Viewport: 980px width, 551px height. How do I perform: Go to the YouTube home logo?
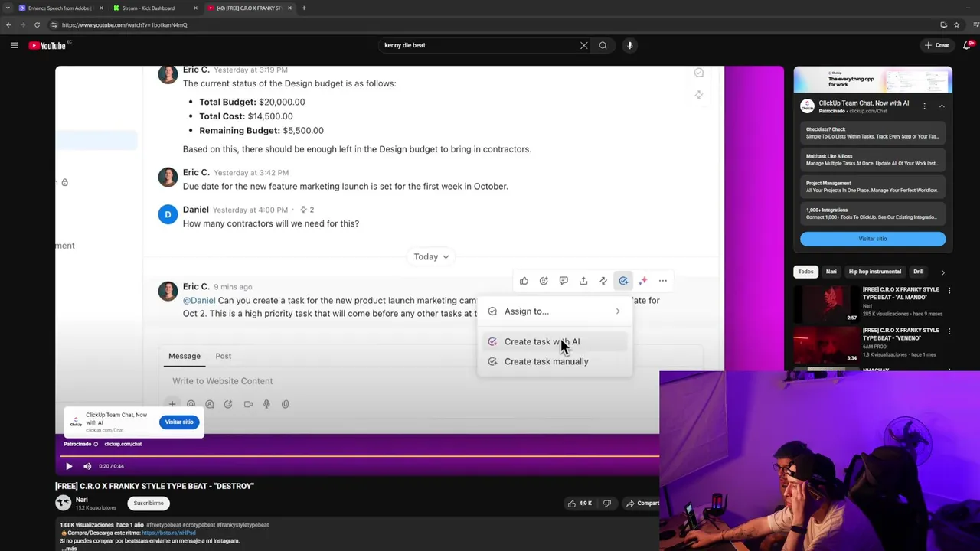click(47, 45)
